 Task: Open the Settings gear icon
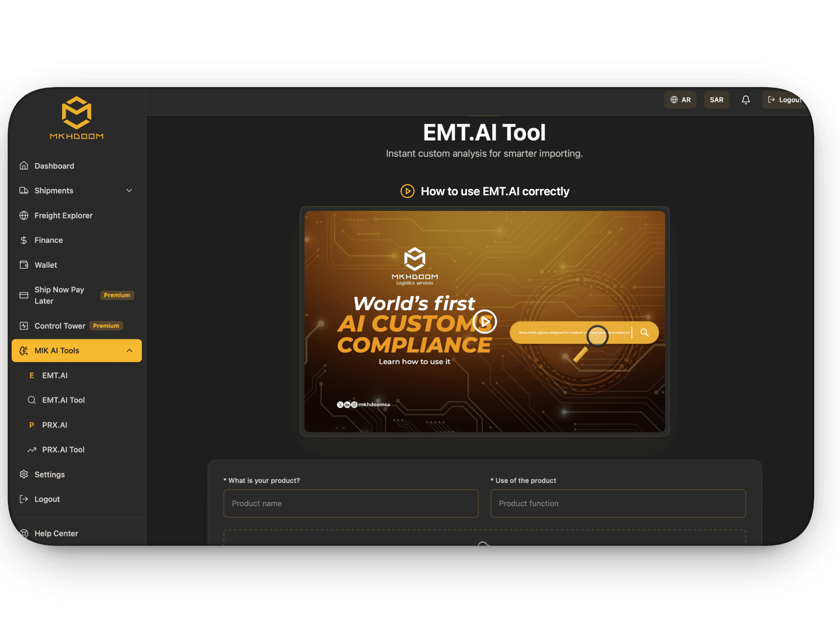pyautogui.click(x=24, y=475)
